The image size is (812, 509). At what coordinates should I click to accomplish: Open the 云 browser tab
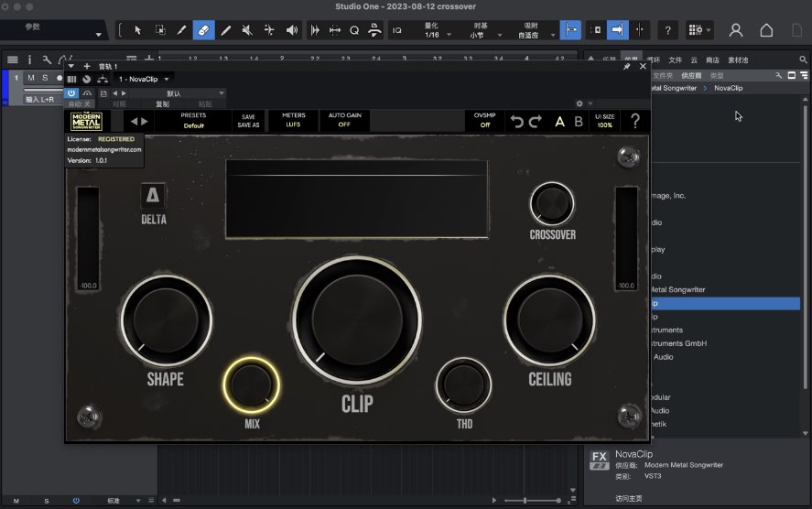694,60
